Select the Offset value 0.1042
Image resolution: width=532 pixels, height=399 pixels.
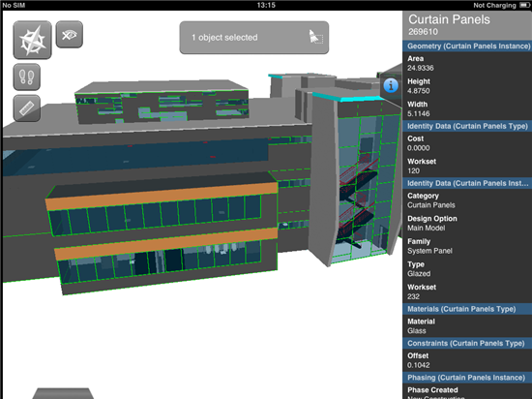[418, 365]
